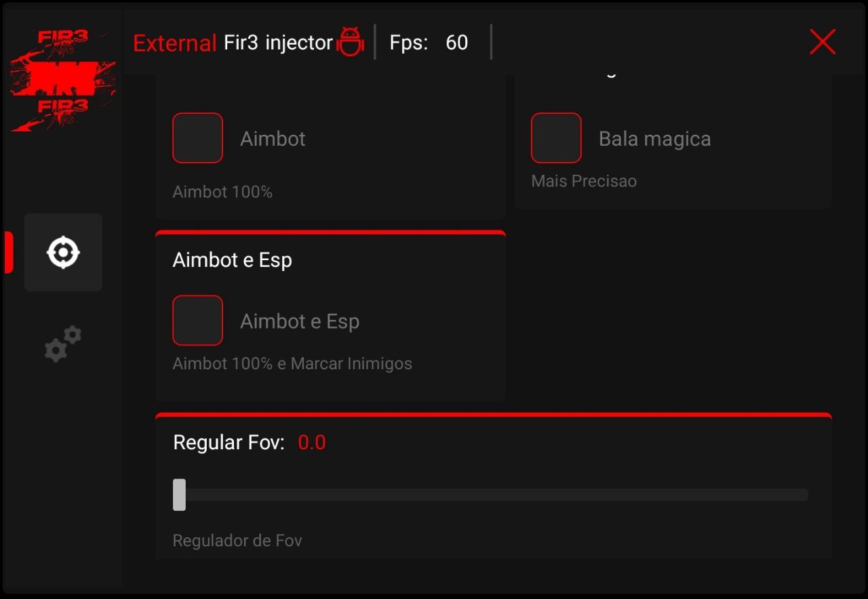
Task: Enable the Aimbot checkbox
Action: tap(197, 138)
